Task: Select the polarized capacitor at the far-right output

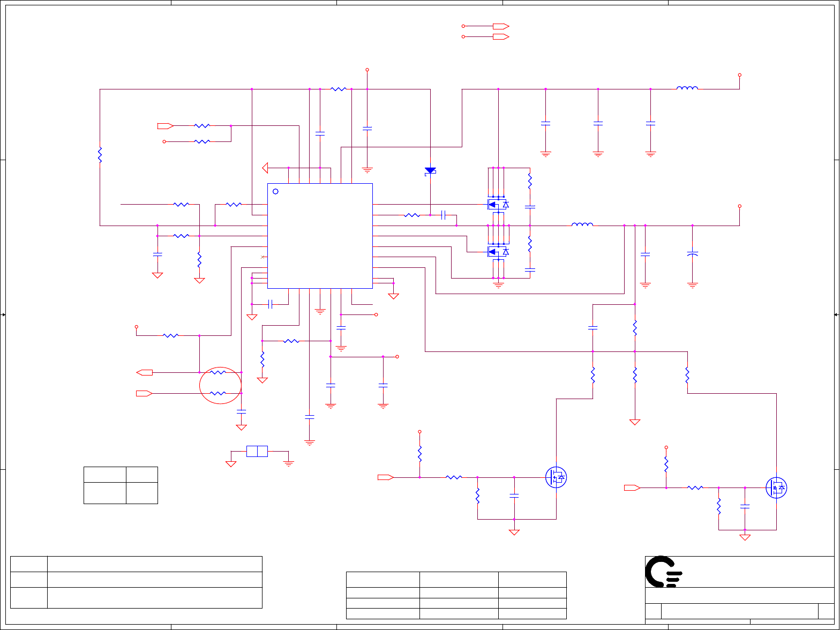Action: coord(693,253)
